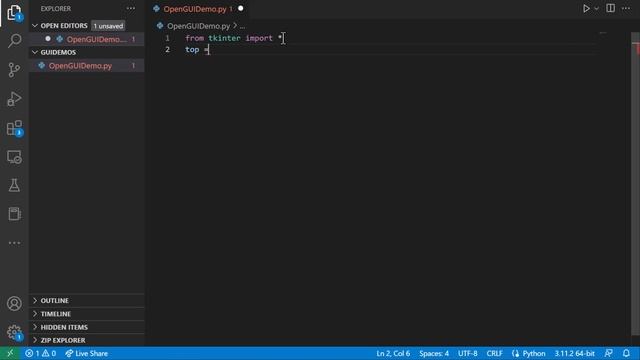Viewport: 640px width, 360px height.
Task: Click the 'import' keyword on line 1
Action: pos(259,38)
